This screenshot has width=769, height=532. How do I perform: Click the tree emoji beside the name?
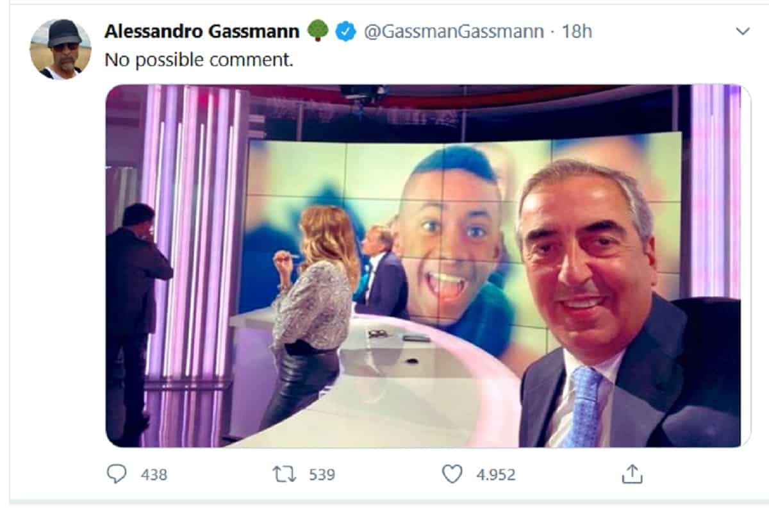(x=318, y=31)
